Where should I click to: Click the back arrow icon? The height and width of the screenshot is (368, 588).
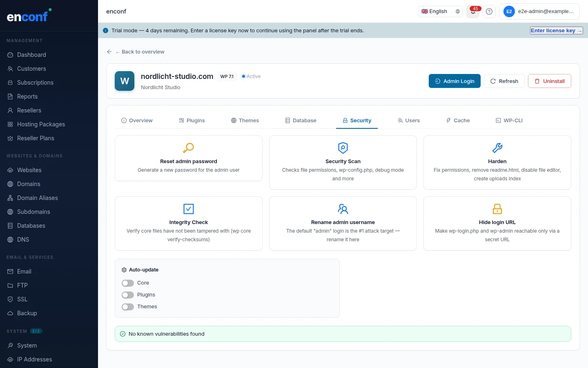click(109, 52)
